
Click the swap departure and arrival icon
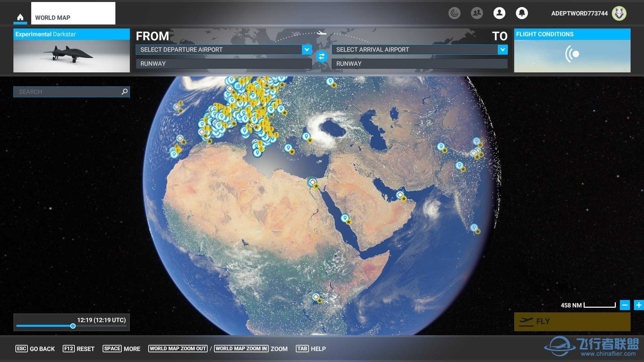pos(322,57)
